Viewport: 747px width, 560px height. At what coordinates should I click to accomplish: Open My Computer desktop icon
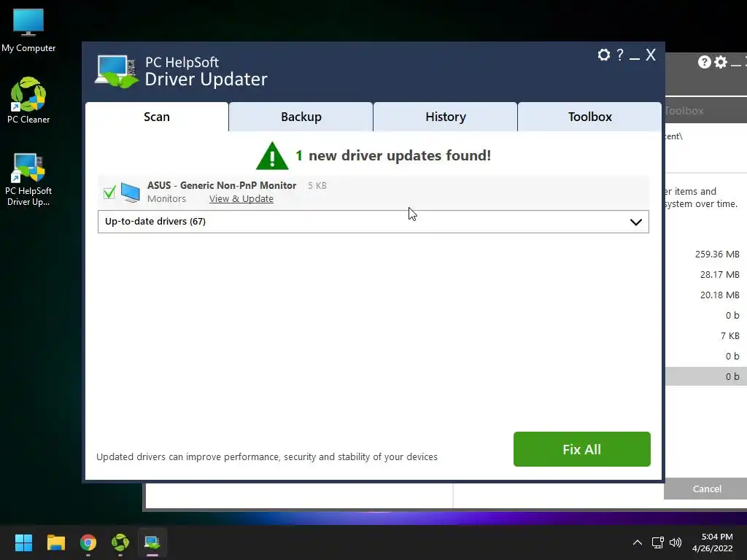(28, 30)
